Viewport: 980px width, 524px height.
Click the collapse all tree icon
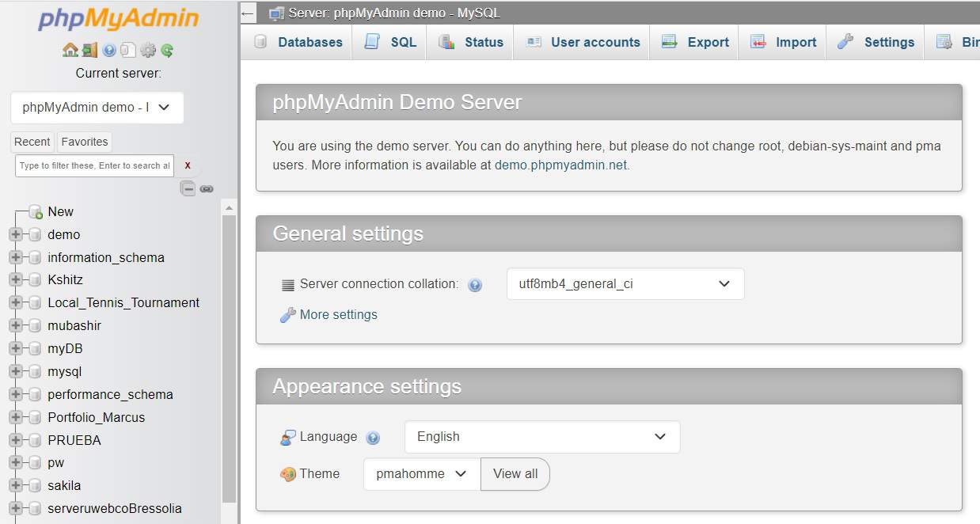[x=188, y=188]
